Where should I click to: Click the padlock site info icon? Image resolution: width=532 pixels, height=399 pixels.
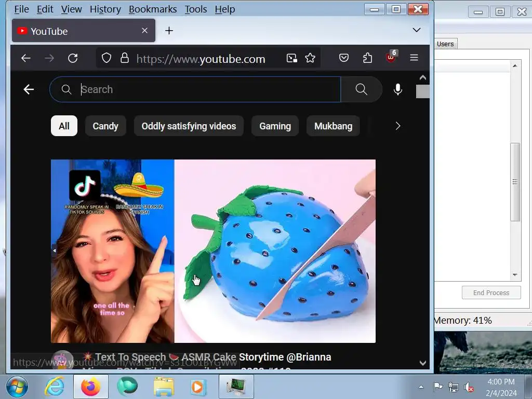[125, 58]
